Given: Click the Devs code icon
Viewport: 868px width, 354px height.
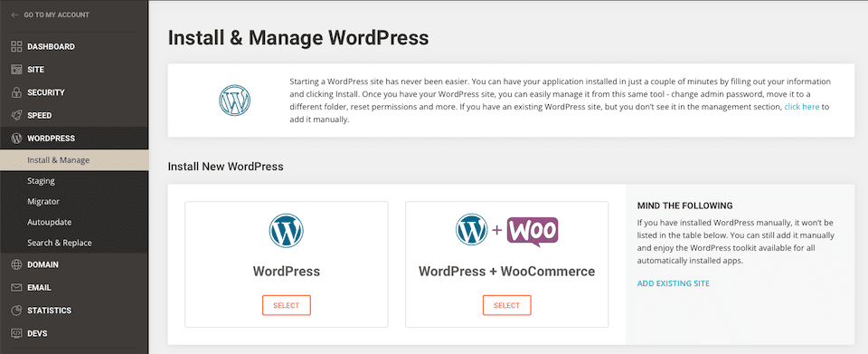Looking at the screenshot, I should 16,333.
